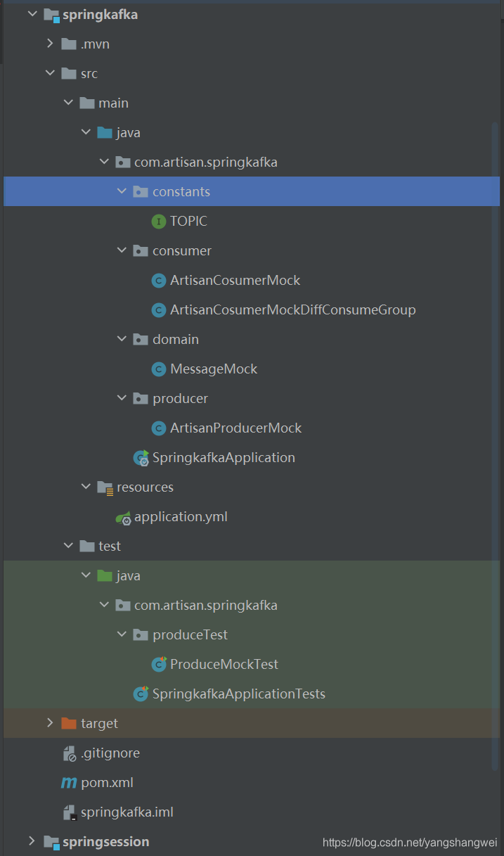Click the ProduceMockTest test class icon
This screenshot has width=504, height=856.
pos(159,665)
